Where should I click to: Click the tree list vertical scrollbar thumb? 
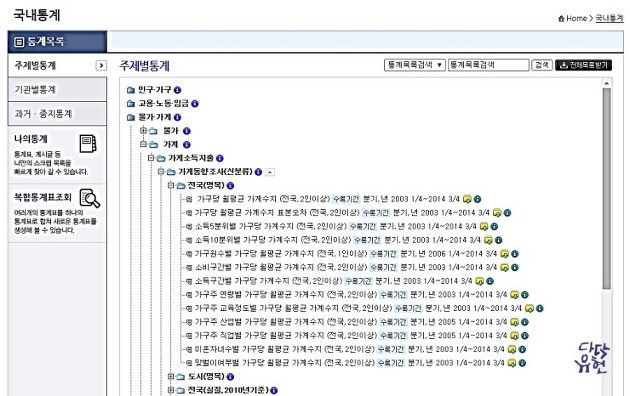pos(607,188)
